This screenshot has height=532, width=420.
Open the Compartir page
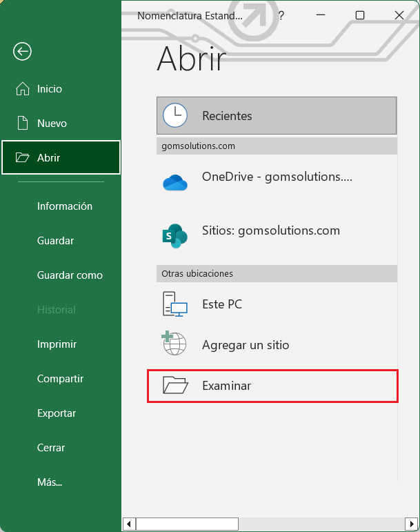[61, 379]
